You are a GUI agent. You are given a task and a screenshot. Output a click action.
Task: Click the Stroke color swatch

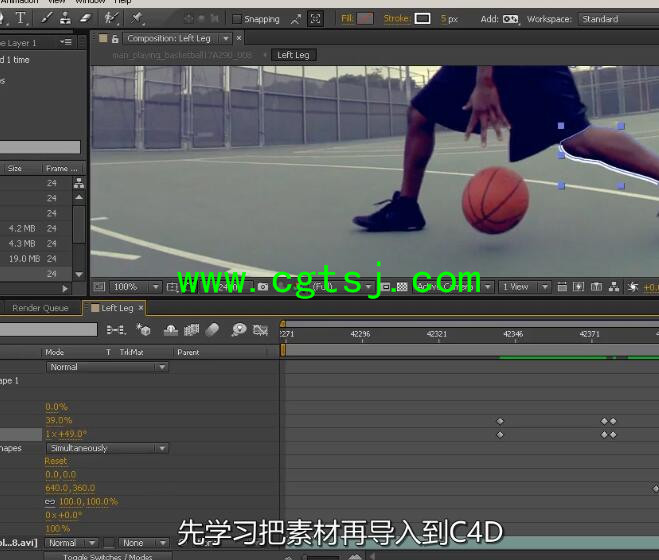422,19
